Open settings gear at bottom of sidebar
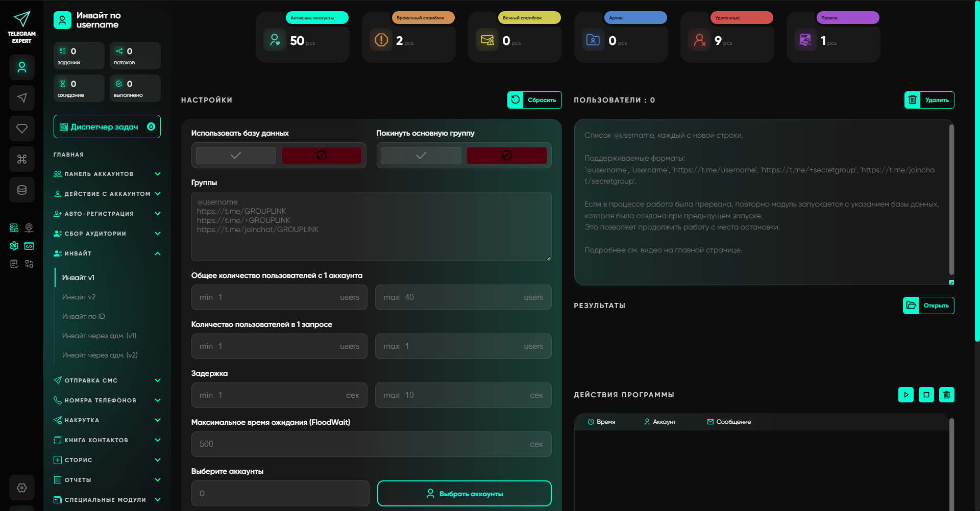 click(x=22, y=488)
